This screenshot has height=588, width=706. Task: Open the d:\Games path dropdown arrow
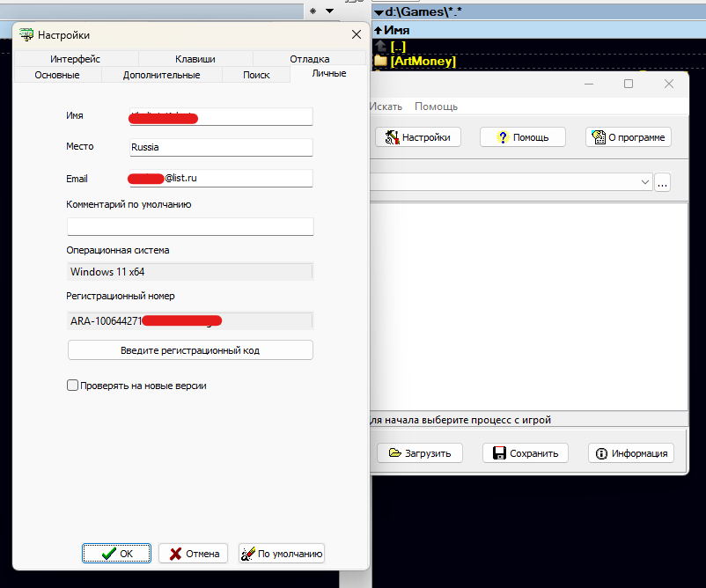pyautogui.click(x=379, y=12)
